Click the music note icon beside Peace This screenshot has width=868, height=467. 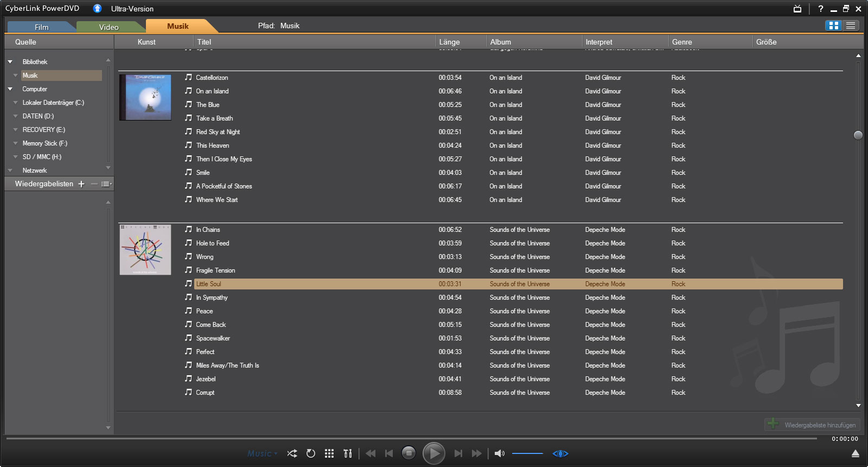click(x=188, y=311)
